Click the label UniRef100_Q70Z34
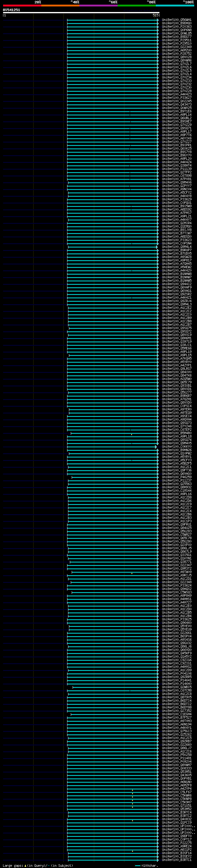The height and width of the screenshot is (868, 197). click(177, 78)
